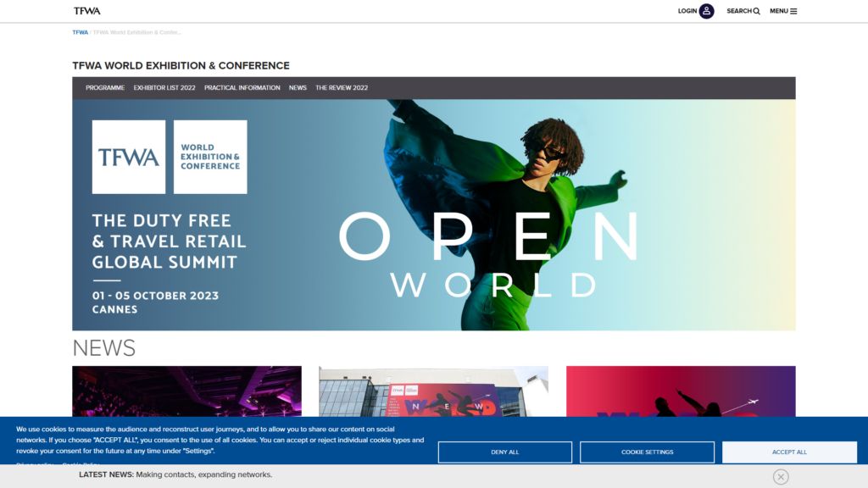This screenshot has height=488, width=868.
Task: Open the building exterior news thumbnail
Action: [433, 391]
